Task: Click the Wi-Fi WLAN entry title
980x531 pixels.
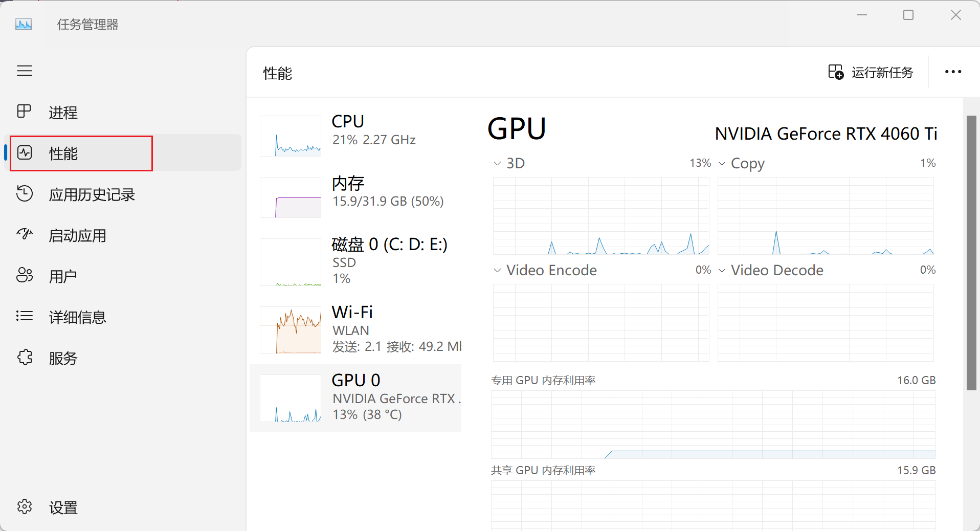Action: 352,312
